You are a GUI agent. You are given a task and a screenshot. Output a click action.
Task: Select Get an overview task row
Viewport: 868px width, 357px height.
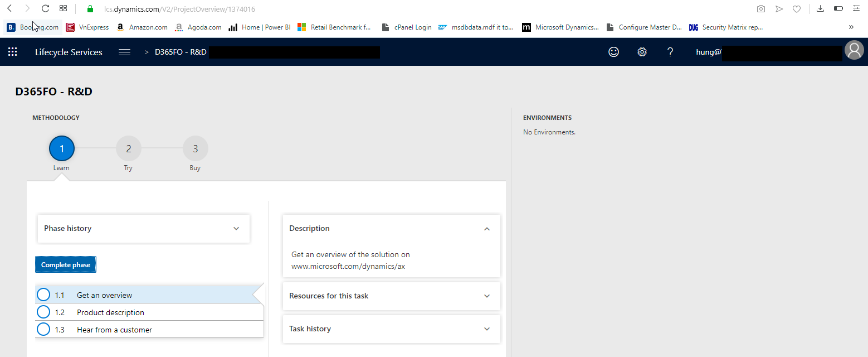149,295
